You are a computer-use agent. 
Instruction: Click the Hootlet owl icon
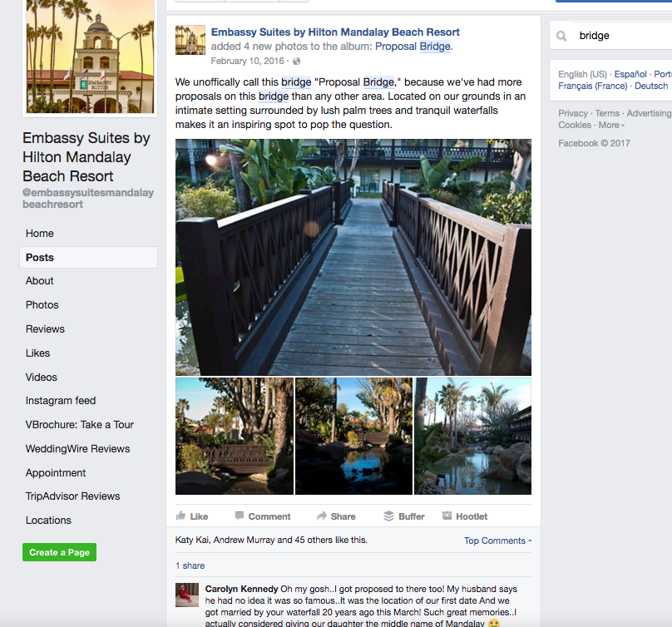point(447,516)
